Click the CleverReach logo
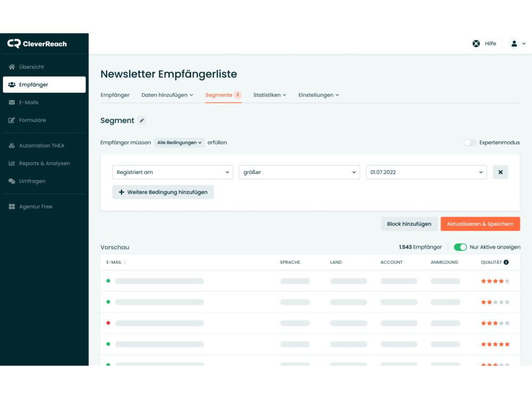This screenshot has width=532, height=399. (37, 44)
